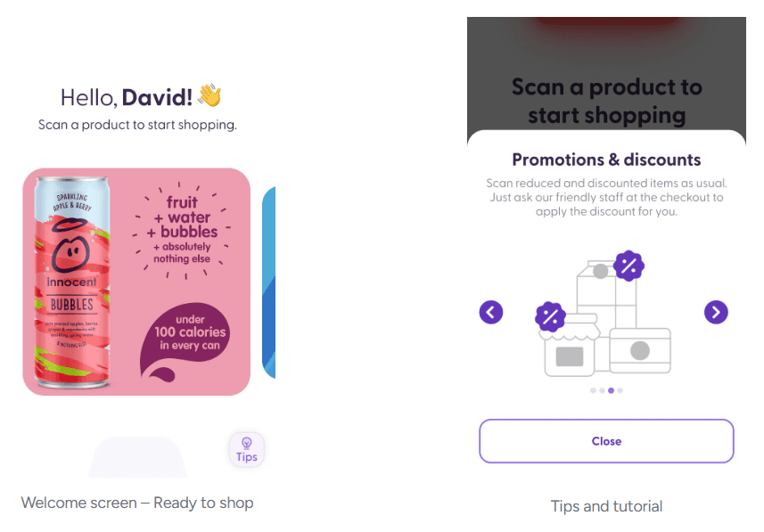Open the Tips lightbulb button
Screen dimensions: 764x532
point(247,450)
